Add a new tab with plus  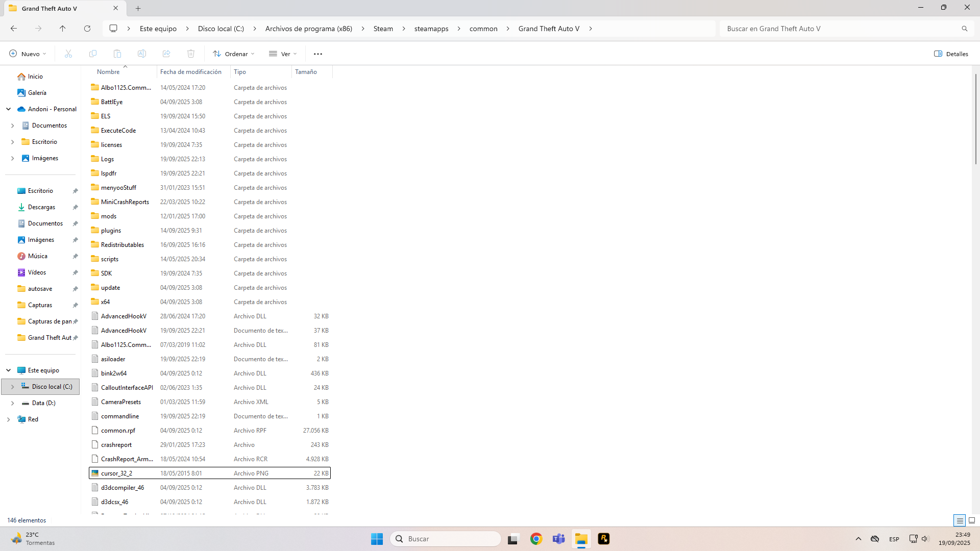[138, 8]
